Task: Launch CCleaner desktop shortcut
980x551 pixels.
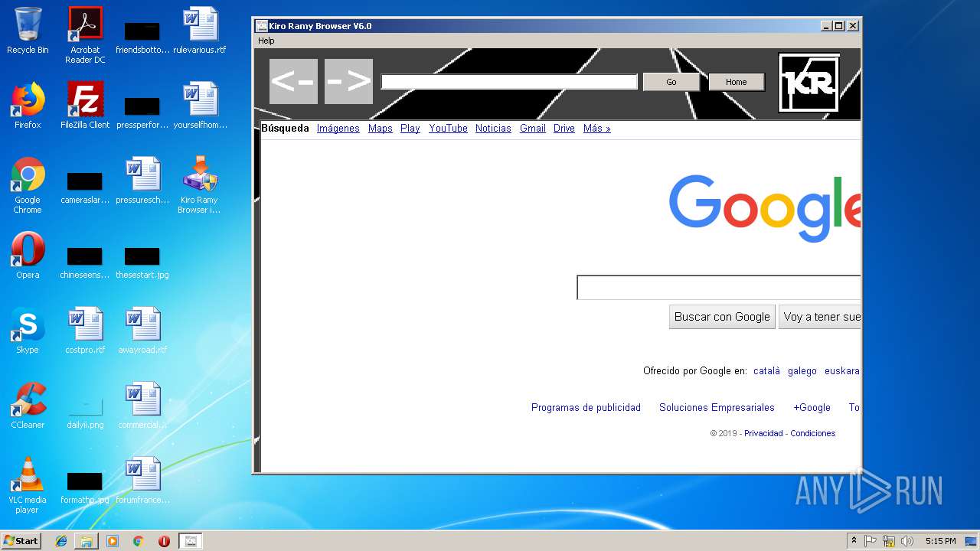Action: (28, 406)
